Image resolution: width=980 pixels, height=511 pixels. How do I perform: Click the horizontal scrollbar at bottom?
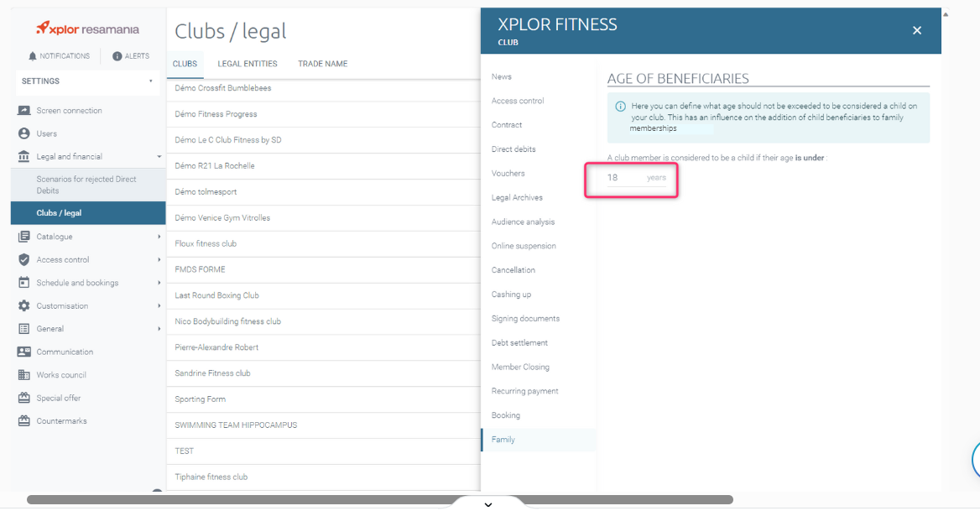379,500
